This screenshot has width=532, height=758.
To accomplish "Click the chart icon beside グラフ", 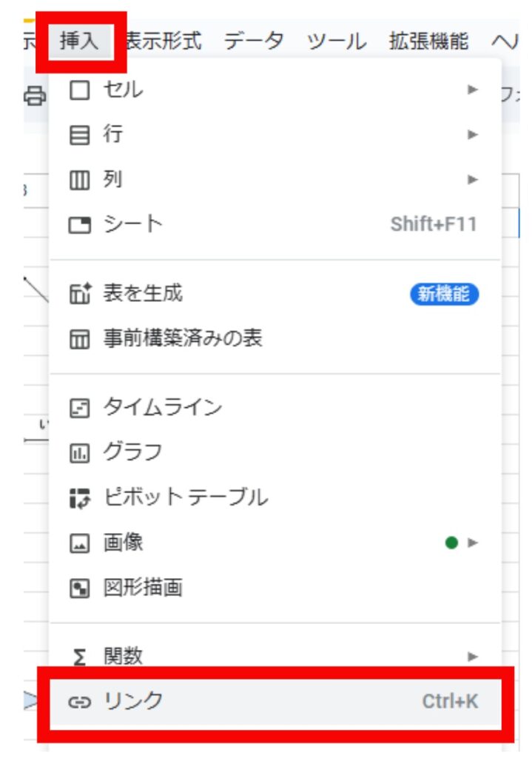I will point(78,453).
